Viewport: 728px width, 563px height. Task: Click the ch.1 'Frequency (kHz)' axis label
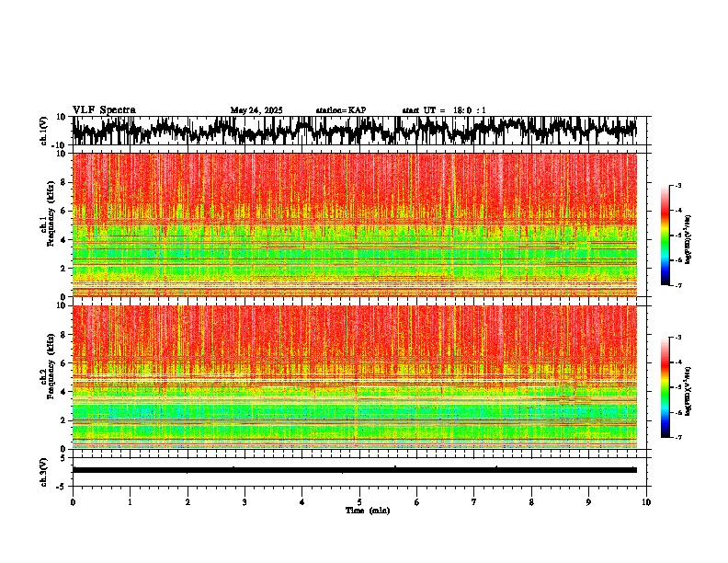pyautogui.click(x=51, y=212)
